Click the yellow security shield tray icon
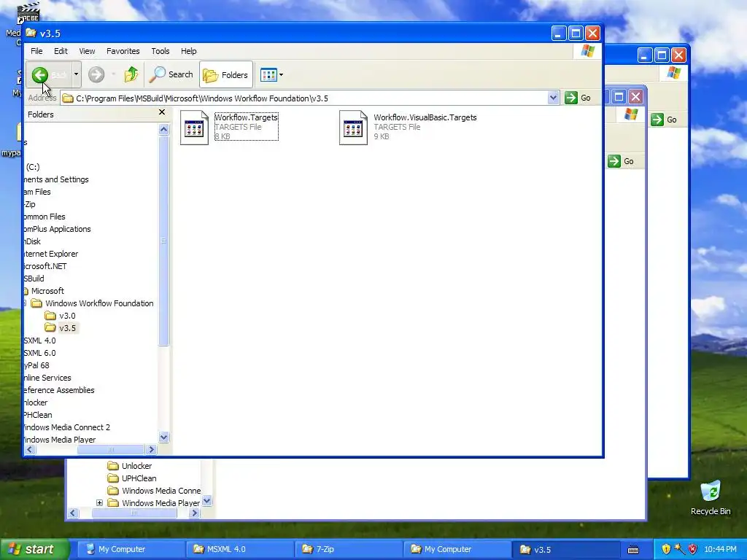 [666, 549]
